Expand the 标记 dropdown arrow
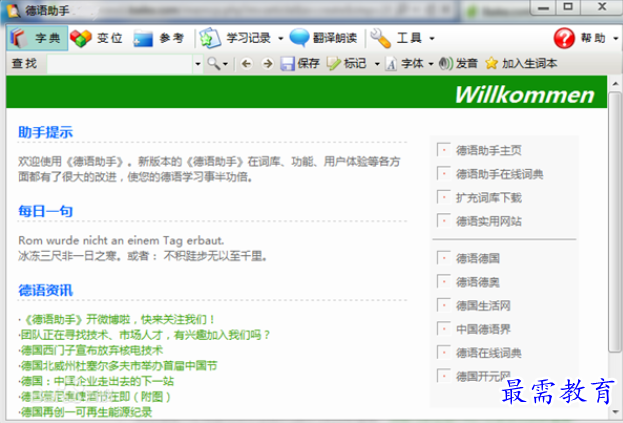The width and height of the screenshot is (623, 423). (377, 64)
